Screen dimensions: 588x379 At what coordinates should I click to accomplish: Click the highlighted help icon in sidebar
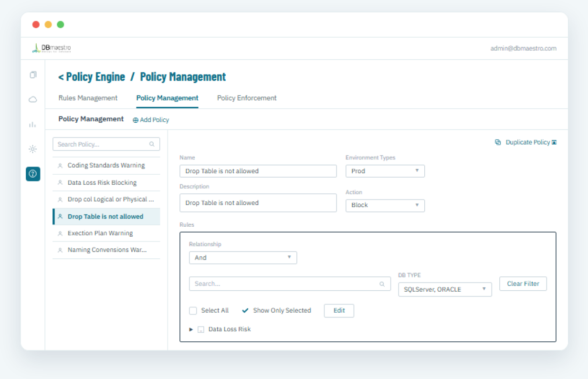(33, 174)
